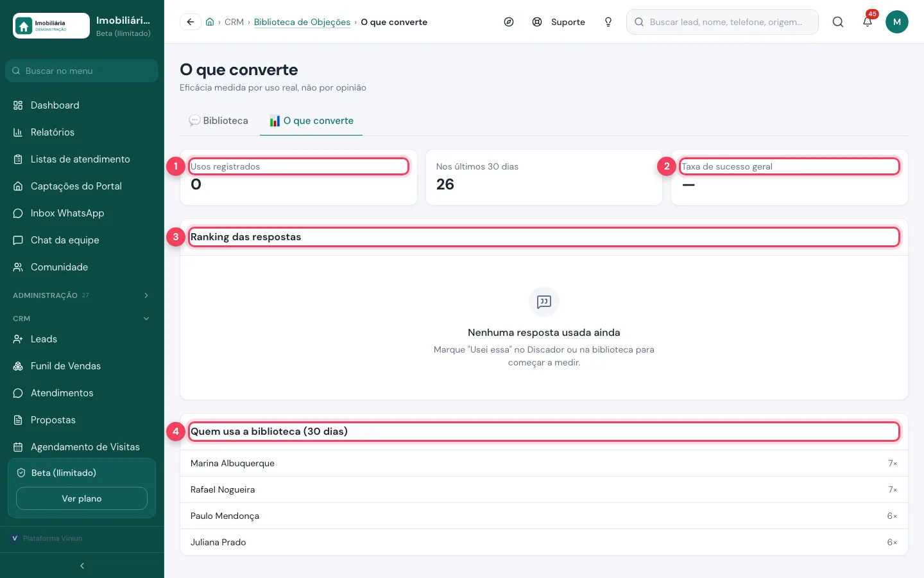Go to Relatórios in sidebar

81,132
